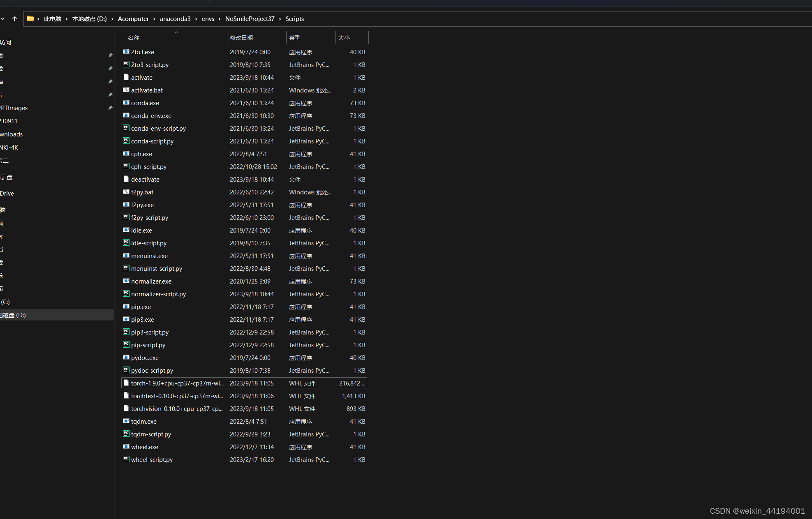812x519 pixels.
Task: Sort files by 修改日期 column header
Action: coord(241,38)
